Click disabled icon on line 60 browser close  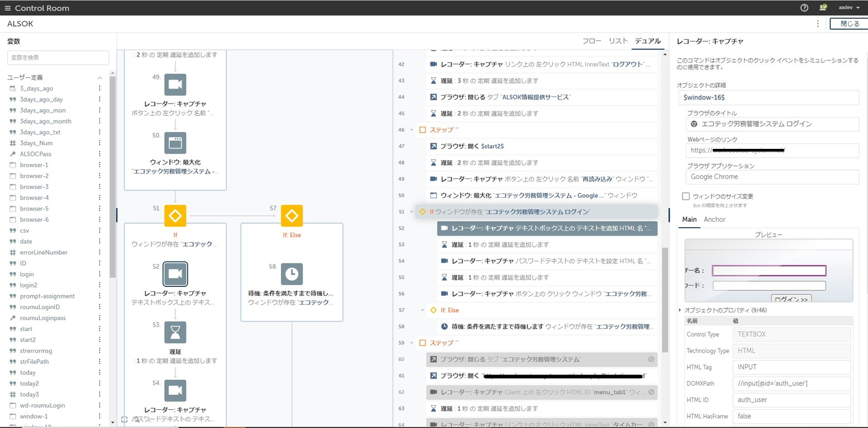click(x=651, y=359)
